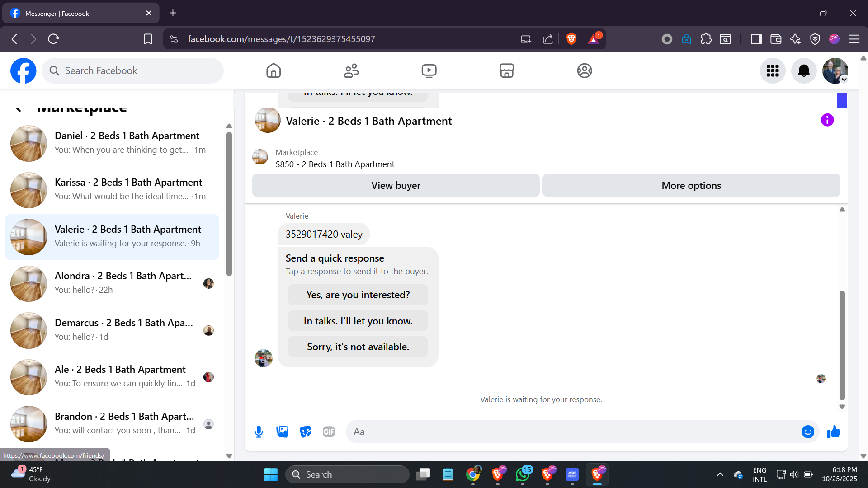Open conversation information panel icon
Image resolution: width=868 pixels, height=488 pixels.
(827, 120)
